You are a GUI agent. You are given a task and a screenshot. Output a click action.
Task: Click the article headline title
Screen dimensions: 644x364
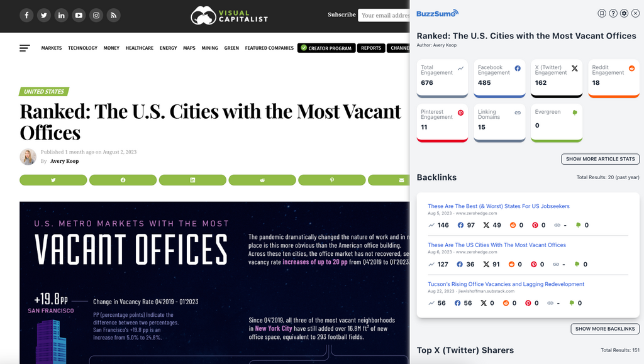click(x=210, y=122)
